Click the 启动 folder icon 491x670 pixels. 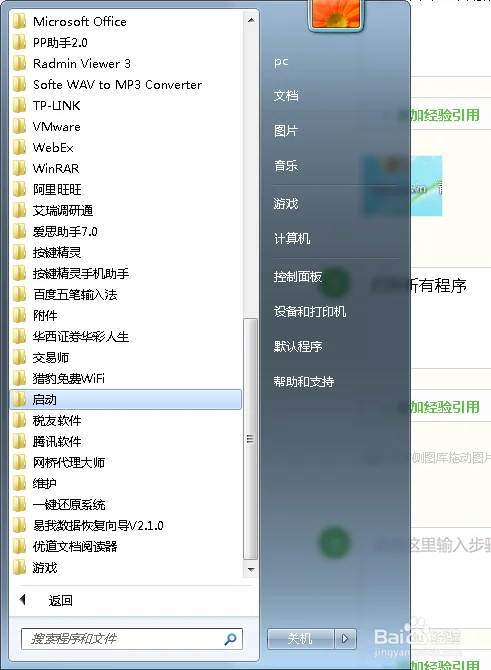[x=19, y=400]
